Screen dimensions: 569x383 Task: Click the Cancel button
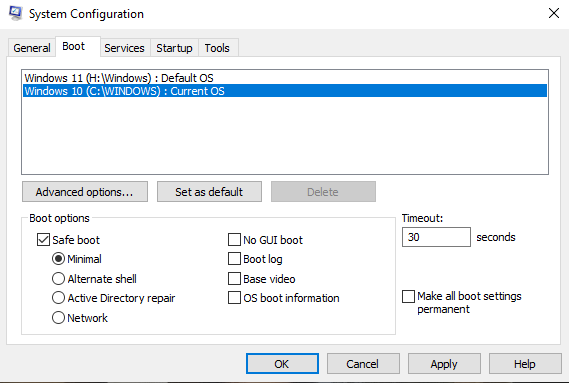(x=363, y=364)
